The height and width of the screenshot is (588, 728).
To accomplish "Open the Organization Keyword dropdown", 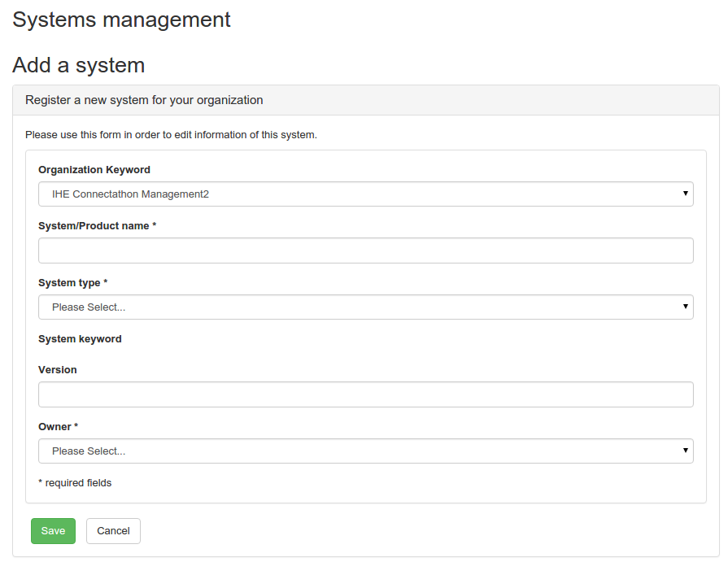I will (365, 194).
